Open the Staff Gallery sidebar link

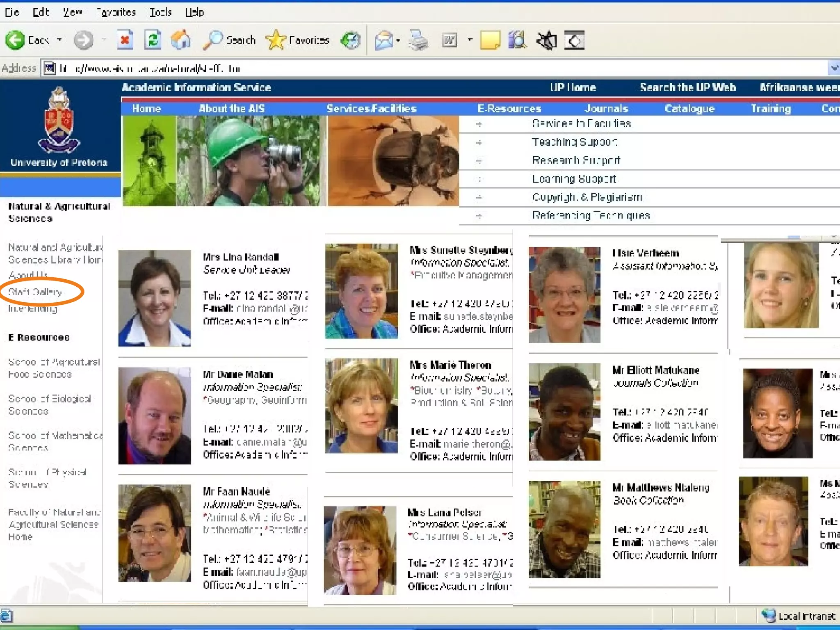(35, 292)
